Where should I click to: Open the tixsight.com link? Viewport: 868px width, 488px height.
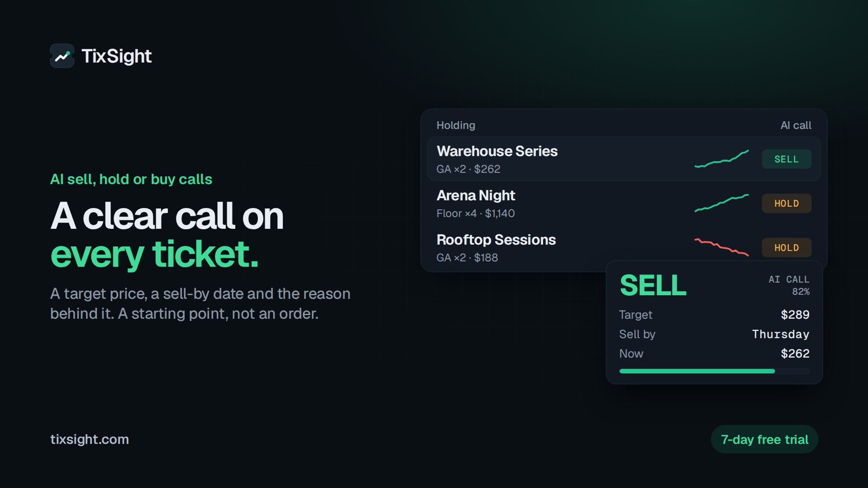(90, 439)
